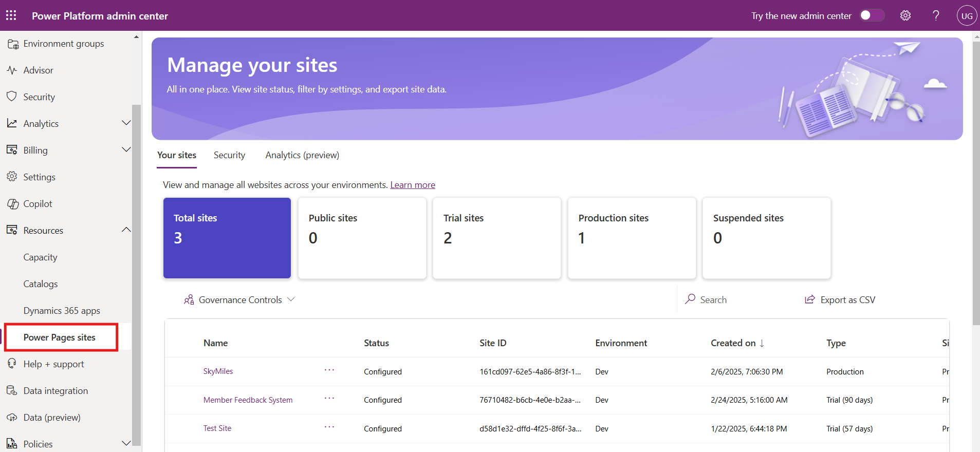Open the Governance Controls dropdown
The height and width of the screenshot is (452, 980).
239,299
